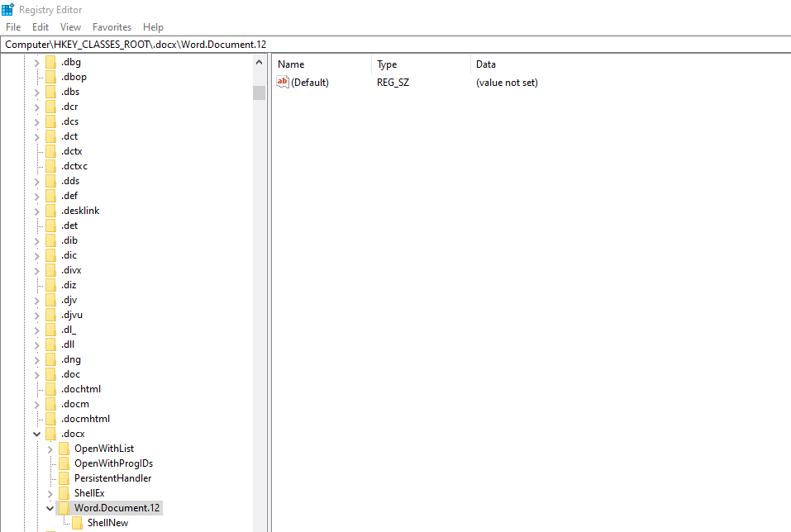
Task: Expand the ShellEx subkey
Action: click(50, 494)
